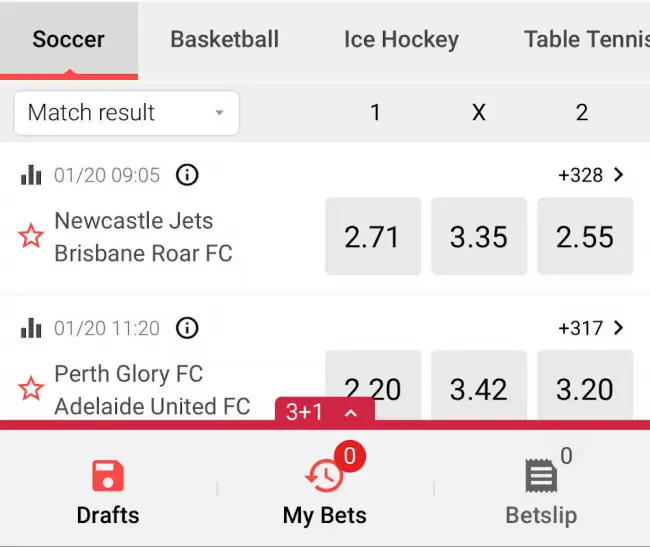This screenshot has width=650, height=547.
Task: Open My Bets history
Action: coord(325,477)
